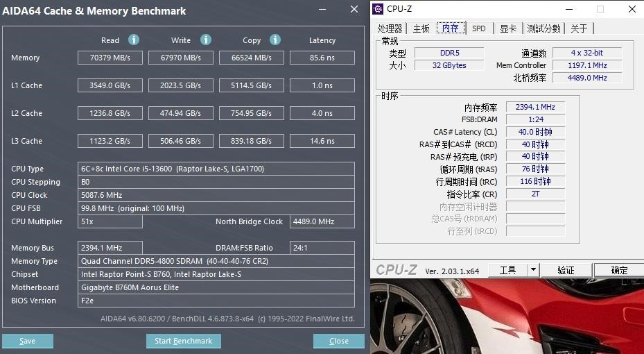Click the Write info icon
This screenshot has width=644, height=354.
(x=206, y=40)
